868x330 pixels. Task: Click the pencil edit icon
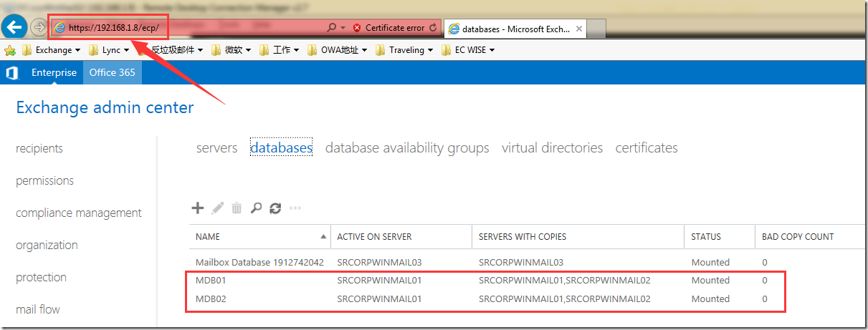[x=217, y=208]
